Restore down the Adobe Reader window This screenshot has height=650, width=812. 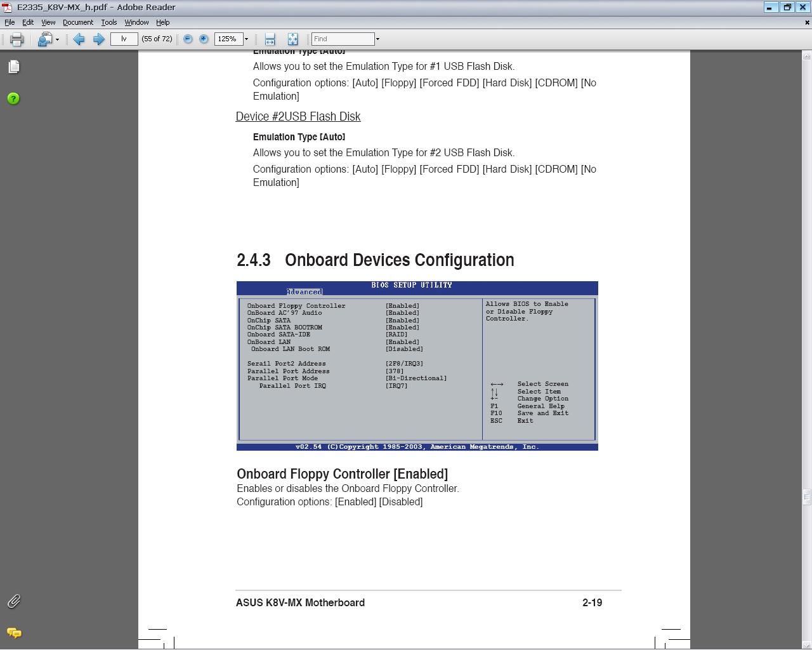pyautogui.click(x=787, y=8)
